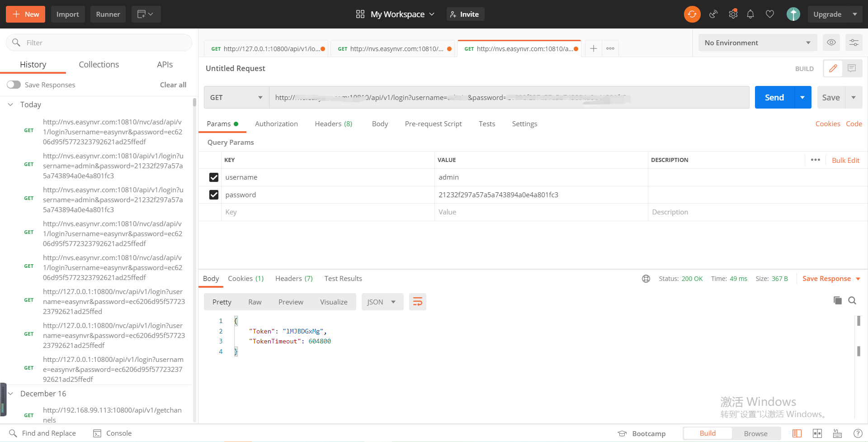Uncheck the username param checkbox

(x=214, y=177)
